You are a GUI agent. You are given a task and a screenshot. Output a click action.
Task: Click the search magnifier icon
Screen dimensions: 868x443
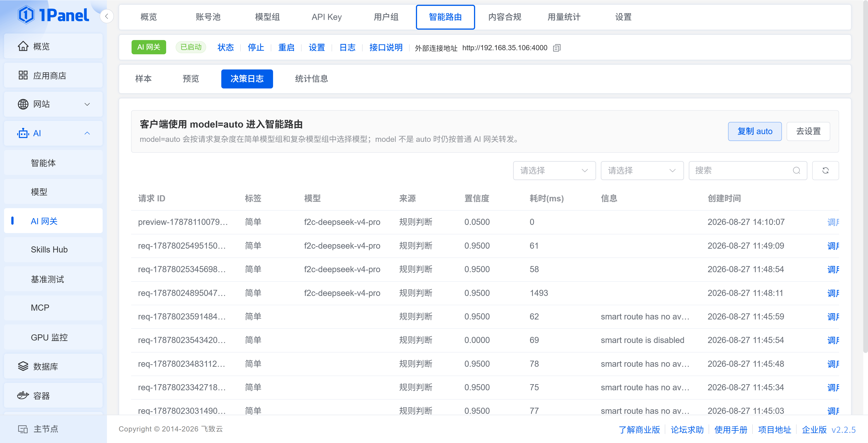(x=797, y=170)
